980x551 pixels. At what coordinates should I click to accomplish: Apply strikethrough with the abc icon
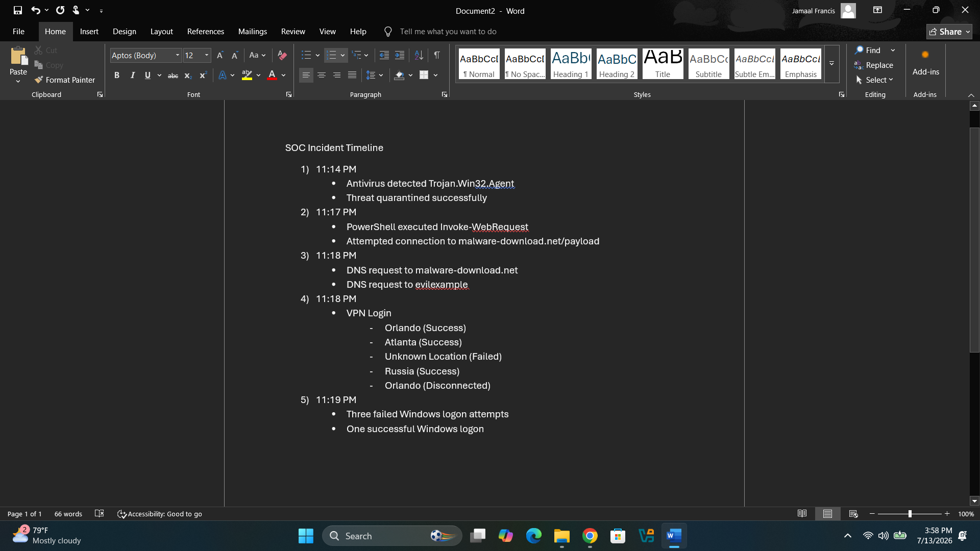(173, 76)
